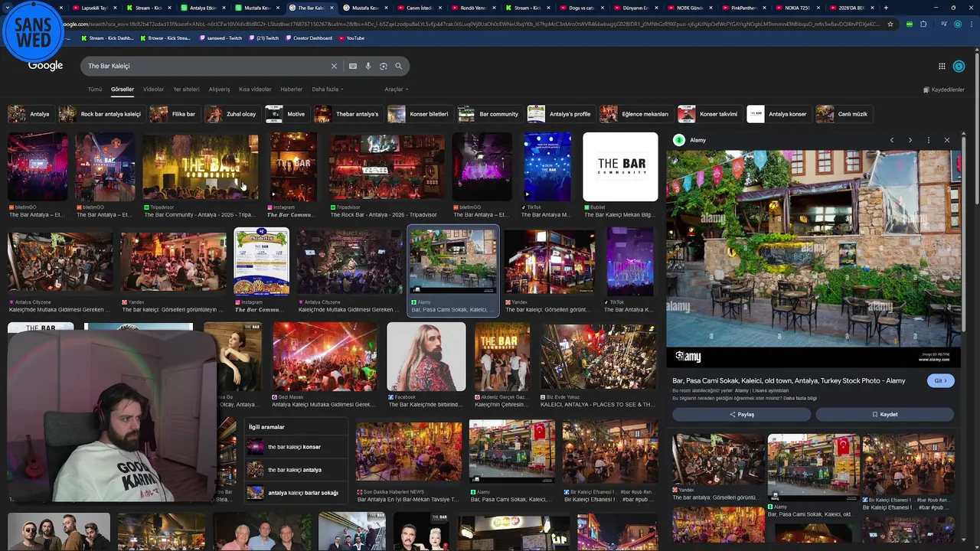Open the Haberler tab
Image resolution: width=980 pixels, height=551 pixels.
click(292, 90)
